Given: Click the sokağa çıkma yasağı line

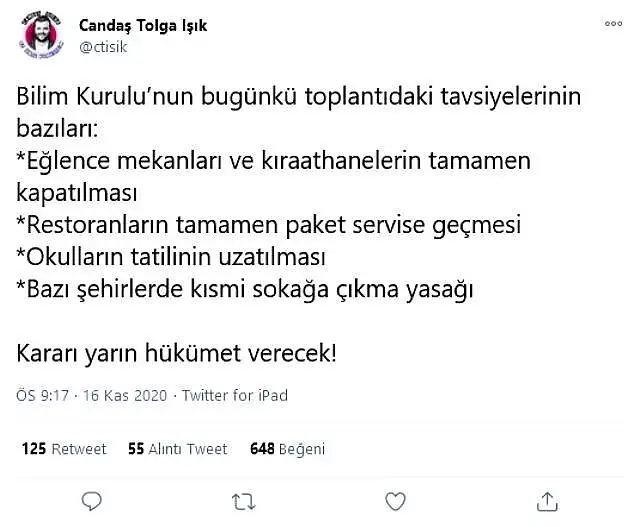Looking at the screenshot, I should 244,290.
